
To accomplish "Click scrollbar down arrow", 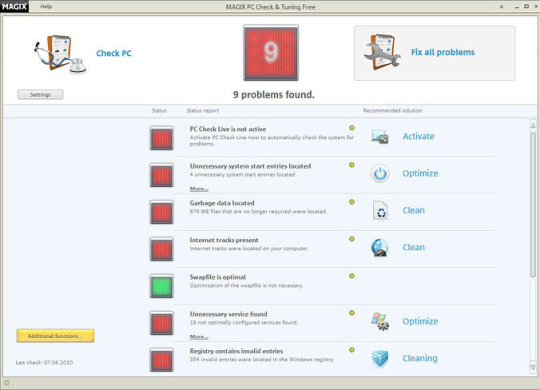I will click(533, 367).
